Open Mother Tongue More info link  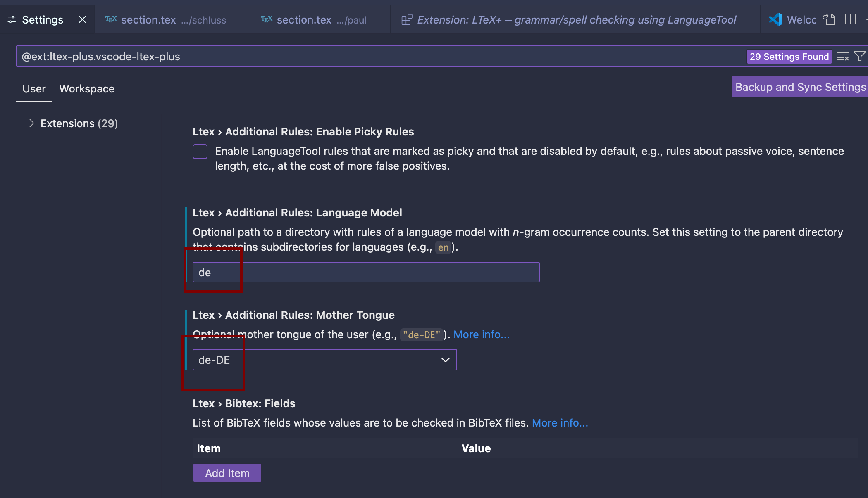[x=481, y=334]
